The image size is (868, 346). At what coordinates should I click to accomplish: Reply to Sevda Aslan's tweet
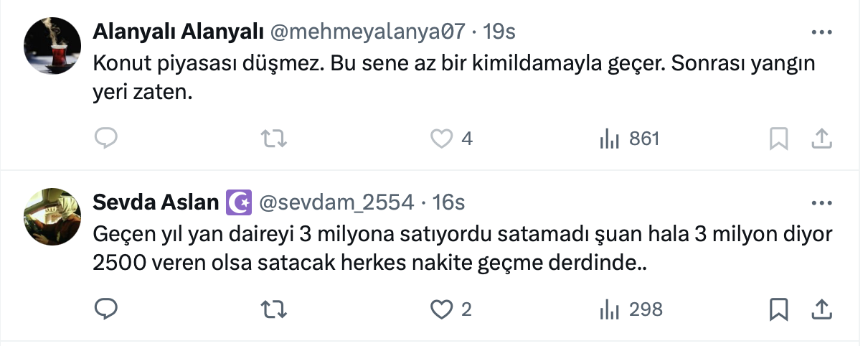click(106, 309)
